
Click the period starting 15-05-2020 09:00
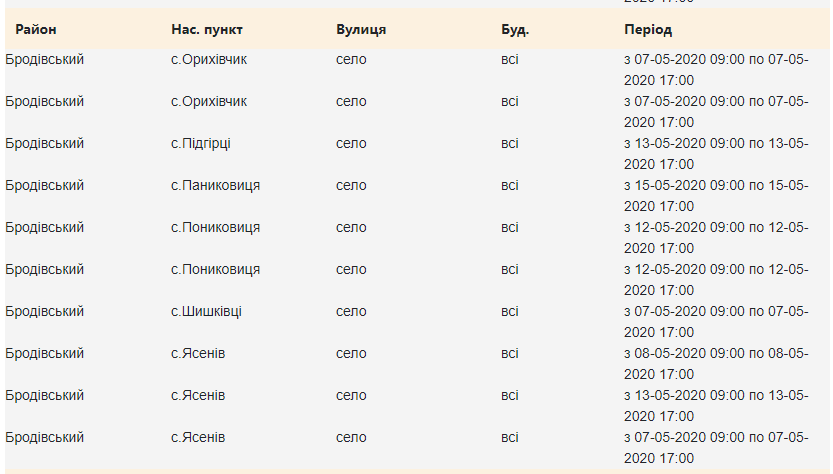click(x=715, y=196)
